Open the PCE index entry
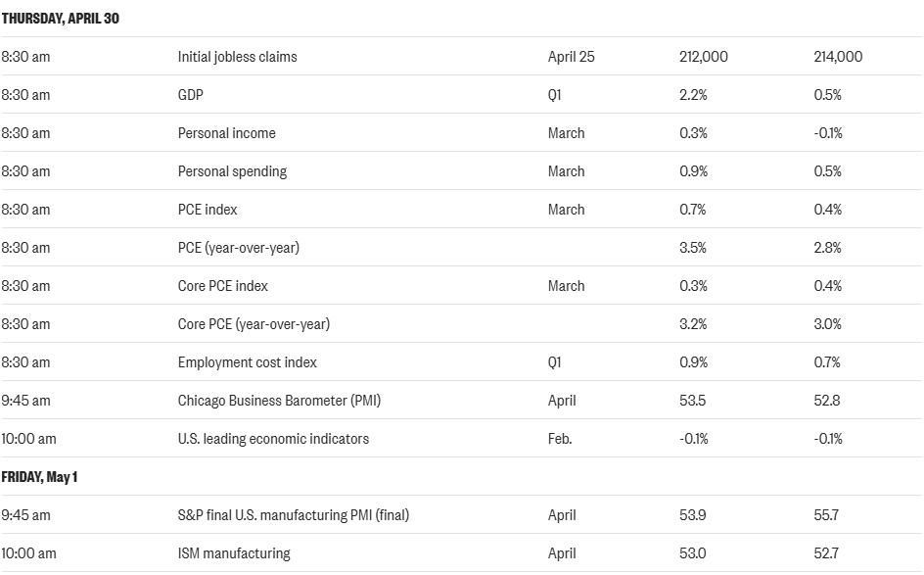The width and height of the screenshot is (924, 575). 208,210
